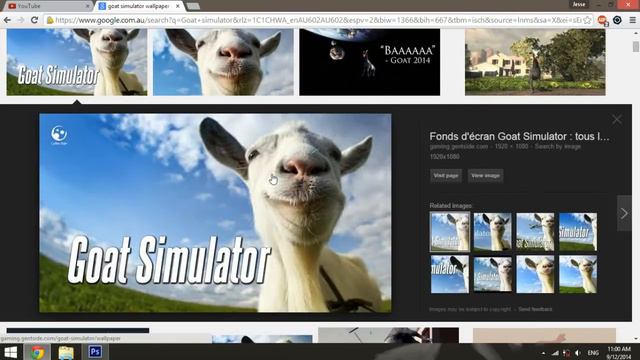Close the image preview panel
Screen dimensions: 640x360
617,120
